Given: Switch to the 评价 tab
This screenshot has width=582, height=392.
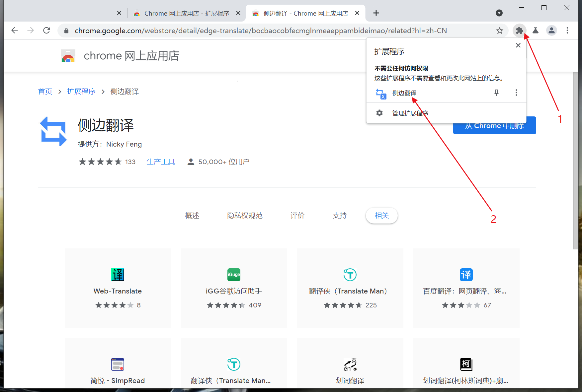Looking at the screenshot, I should coord(297,216).
